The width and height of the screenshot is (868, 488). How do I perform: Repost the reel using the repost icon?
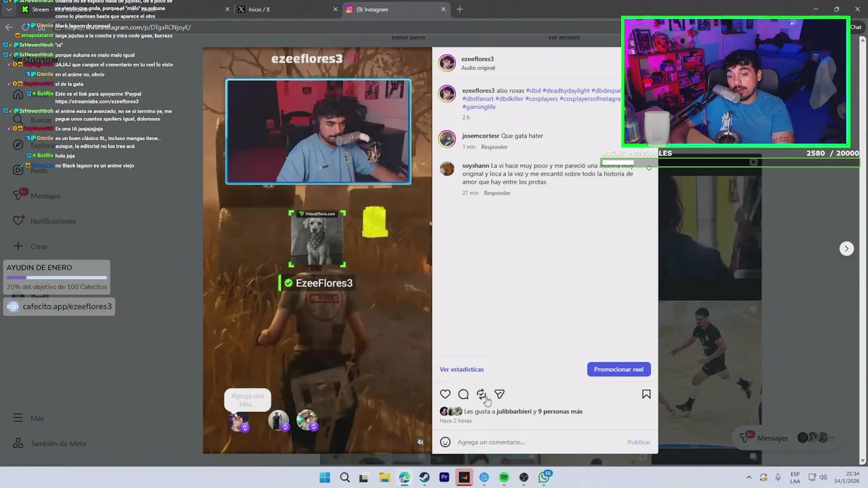pyautogui.click(x=481, y=394)
